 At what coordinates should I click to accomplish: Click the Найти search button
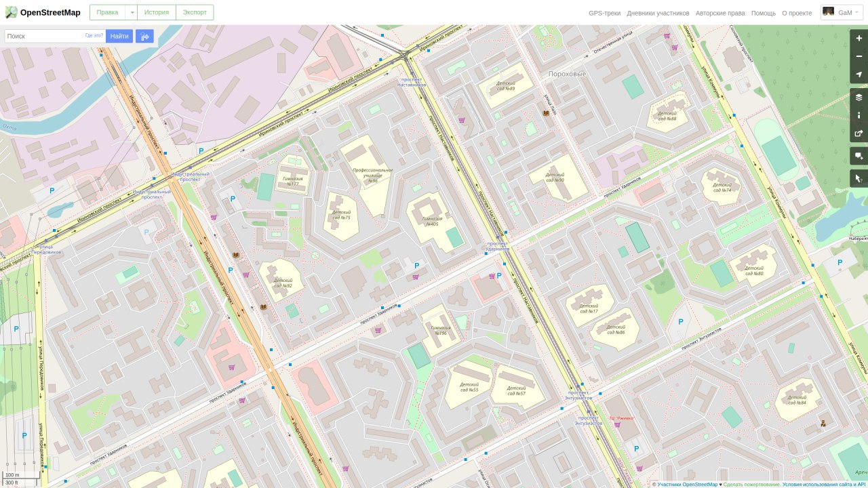(x=119, y=37)
